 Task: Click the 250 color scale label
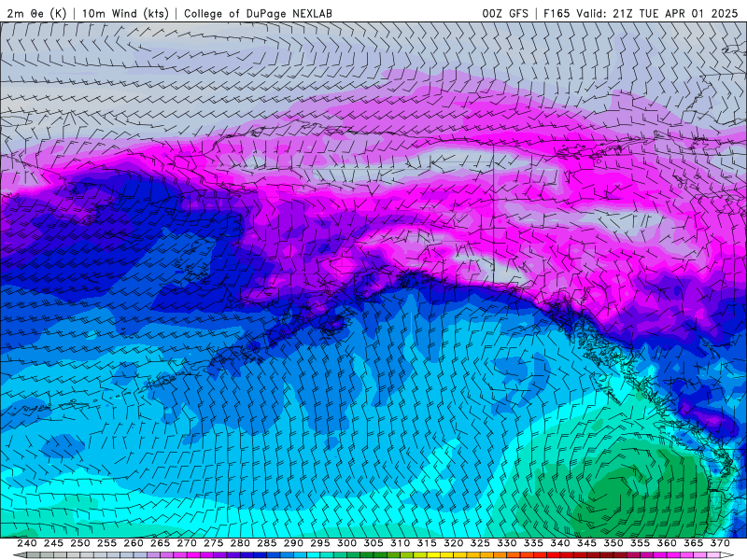pyautogui.click(x=80, y=543)
